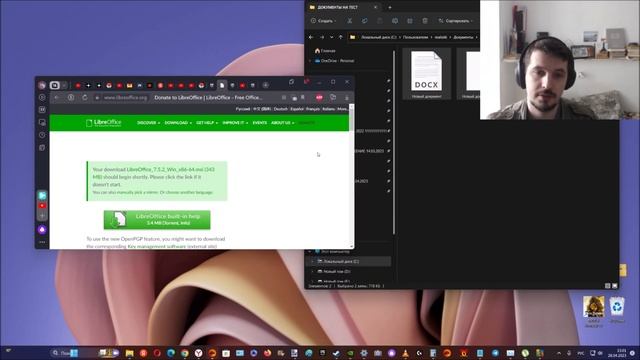Click Документы in the Explorer breadcrumb
This screenshot has width=640, height=360.
point(463,37)
